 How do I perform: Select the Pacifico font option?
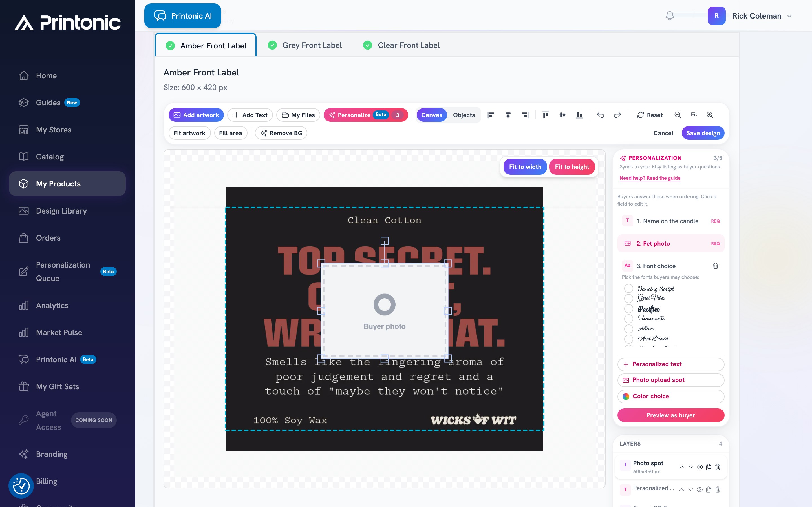tap(628, 308)
